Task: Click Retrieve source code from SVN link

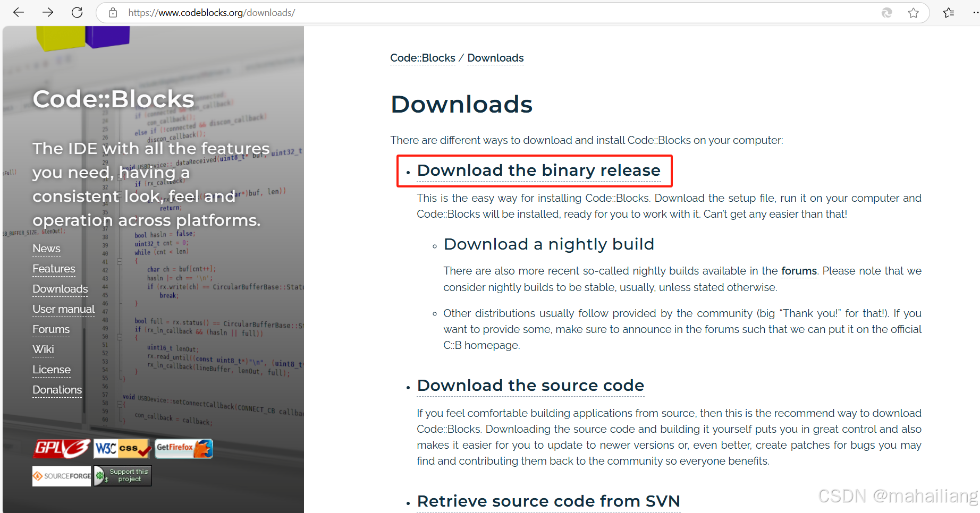Action: [x=548, y=501]
